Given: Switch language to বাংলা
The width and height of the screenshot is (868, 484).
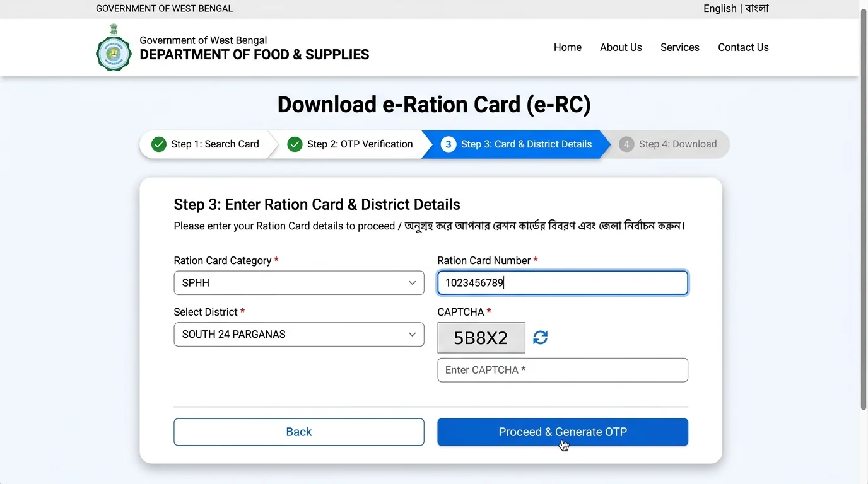Looking at the screenshot, I should click(757, 9).
